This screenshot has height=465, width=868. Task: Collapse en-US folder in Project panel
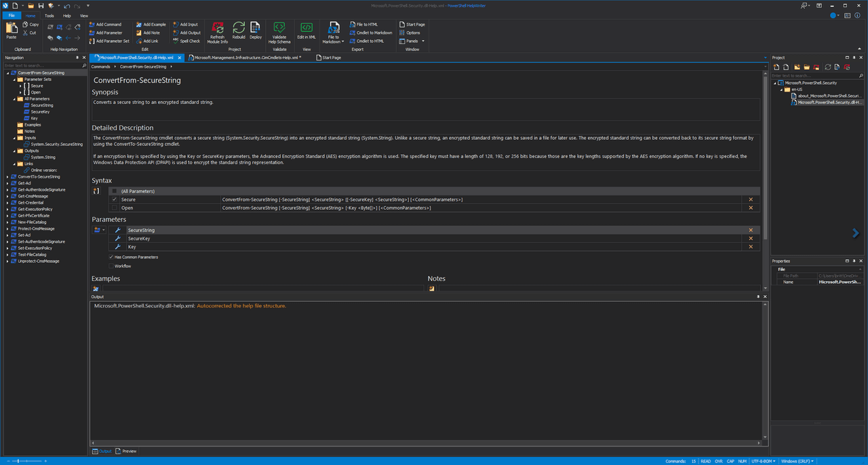tap(782, 90)
